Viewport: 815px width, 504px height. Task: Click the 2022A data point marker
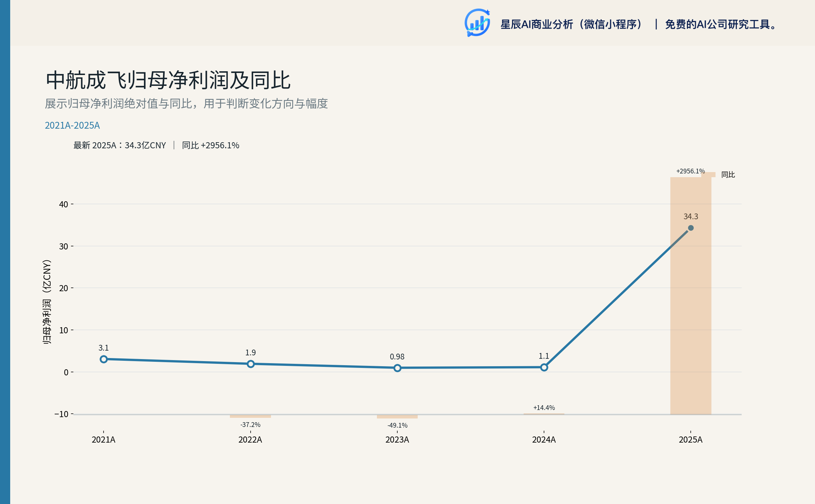[251, 364]
